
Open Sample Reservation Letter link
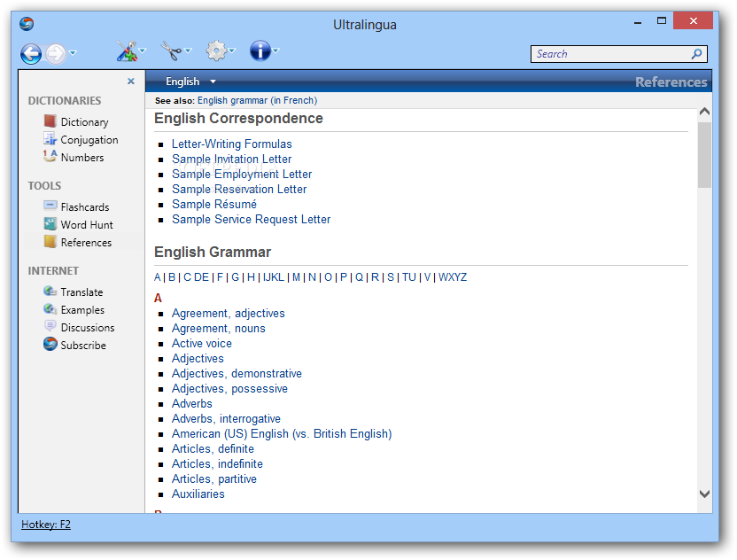[x=239, y=189]
